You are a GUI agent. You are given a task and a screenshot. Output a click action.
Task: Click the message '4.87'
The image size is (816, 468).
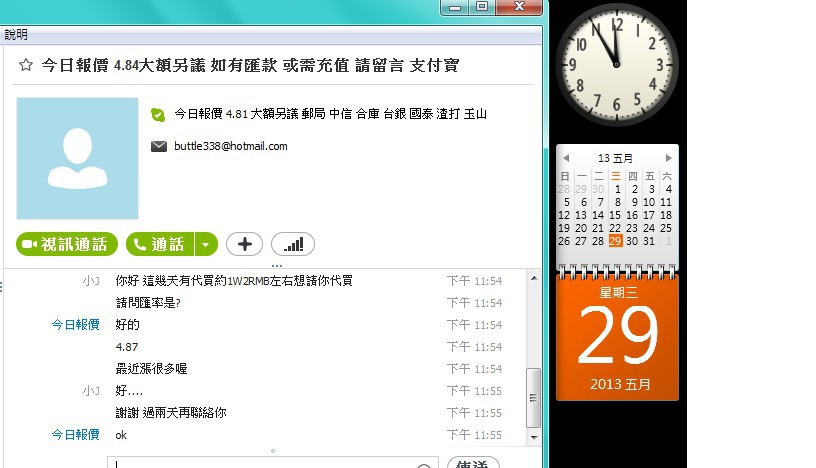click(x=127, y=347)
